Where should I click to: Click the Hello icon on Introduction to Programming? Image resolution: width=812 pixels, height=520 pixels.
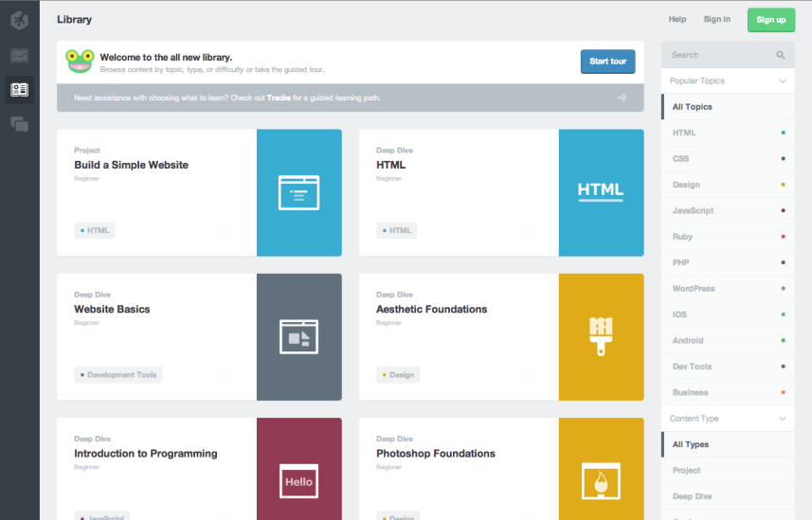pos(298,481)
